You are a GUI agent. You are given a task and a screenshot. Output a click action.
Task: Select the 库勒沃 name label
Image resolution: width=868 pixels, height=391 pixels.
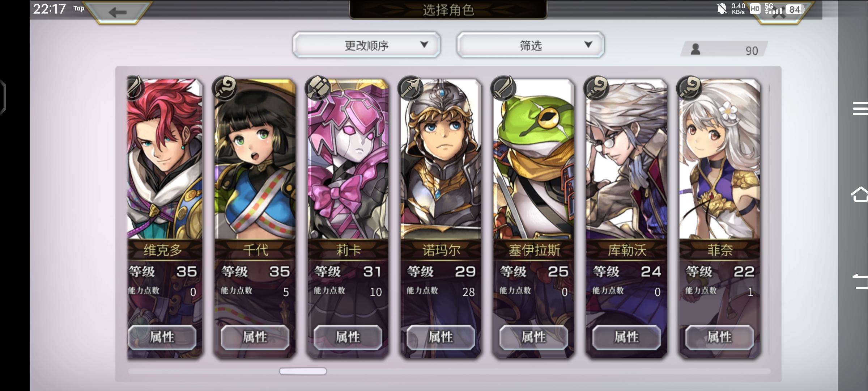627,250
